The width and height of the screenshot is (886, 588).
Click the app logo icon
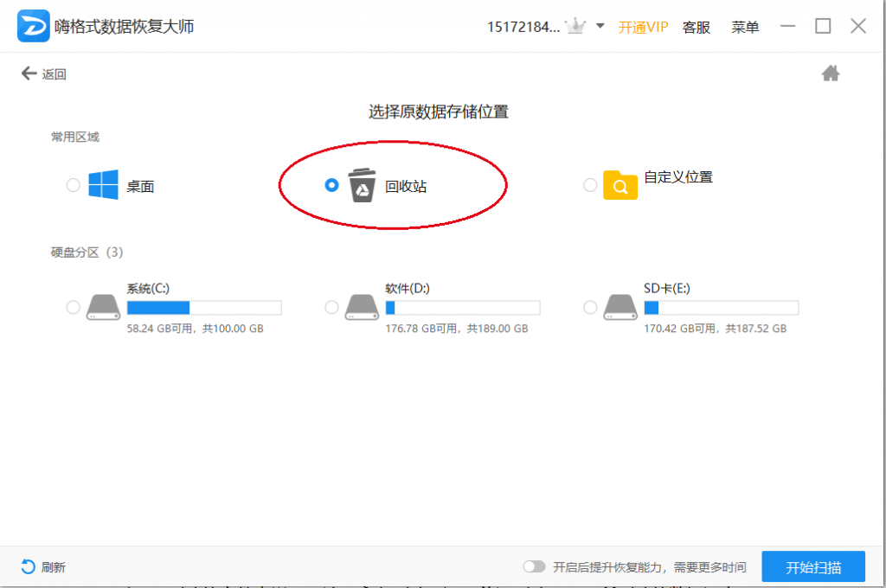[34, 26]
